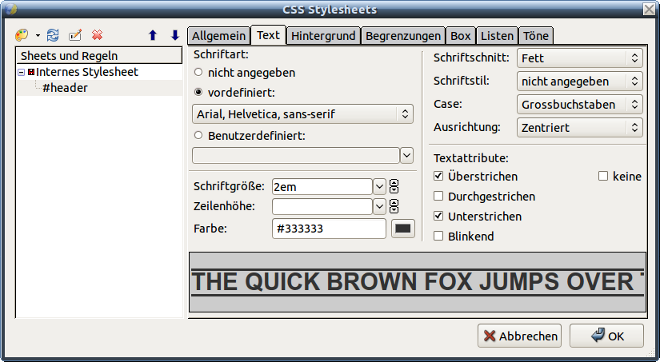This screenshot has width=660, height=362.
Task: Open the Ausrichtung dropdown set to Zentriert
Action: (x=580, y=128)
